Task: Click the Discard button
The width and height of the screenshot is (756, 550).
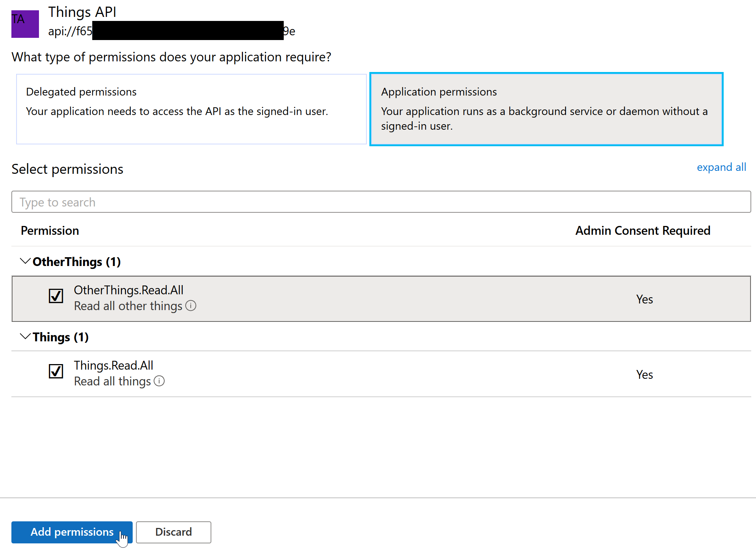Action: pos(173,532)
